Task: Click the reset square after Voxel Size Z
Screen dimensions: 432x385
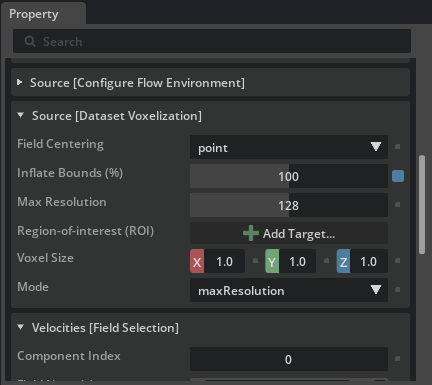Action: click(397, 261)
